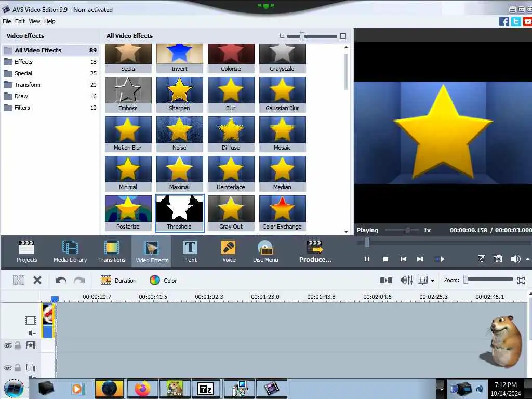Switch preview to full screen
This screenshot has height=399, width=532.
click(482, 259)
